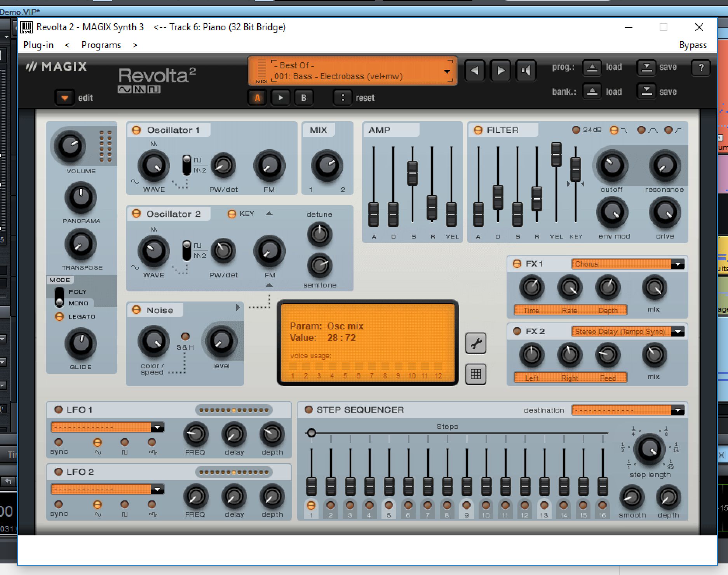Click the bank load eject icon
This screenshot has height=575, width=728.
point(592,92)
